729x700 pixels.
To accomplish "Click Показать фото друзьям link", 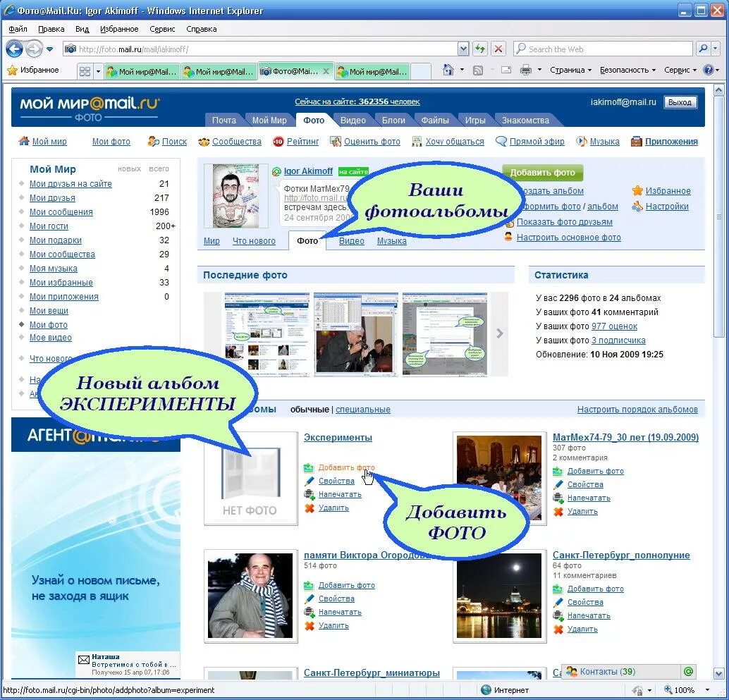I will point(565,222).
